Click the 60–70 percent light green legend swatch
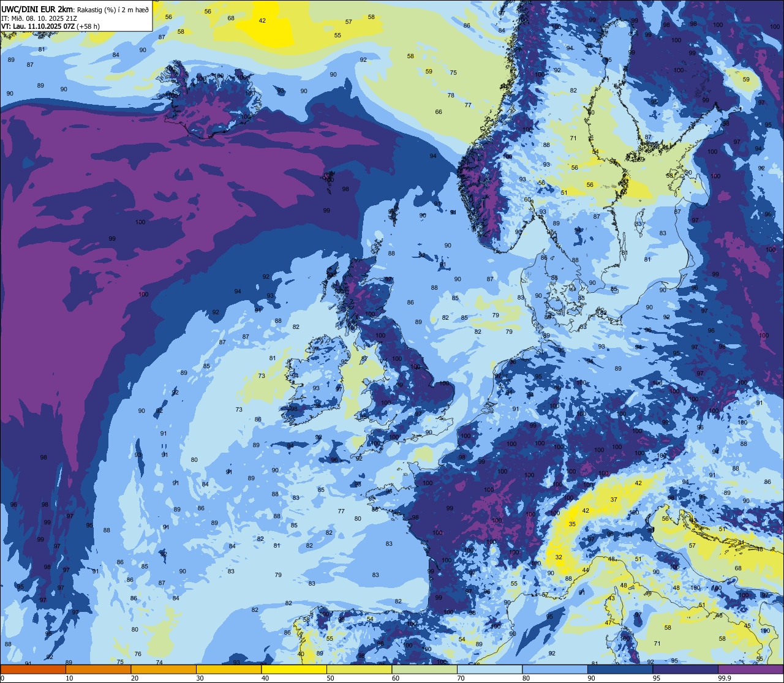Screen dimensions: 784x683 (424, 669)
